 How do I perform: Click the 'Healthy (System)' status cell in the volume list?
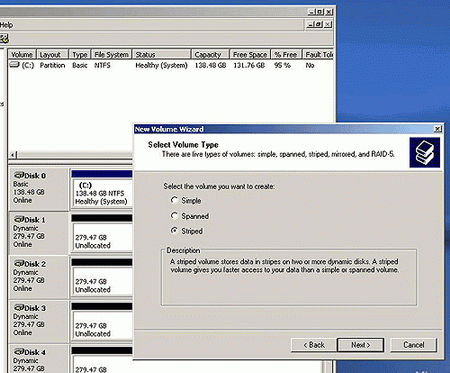pyautogui.click(x=161, y=65)
